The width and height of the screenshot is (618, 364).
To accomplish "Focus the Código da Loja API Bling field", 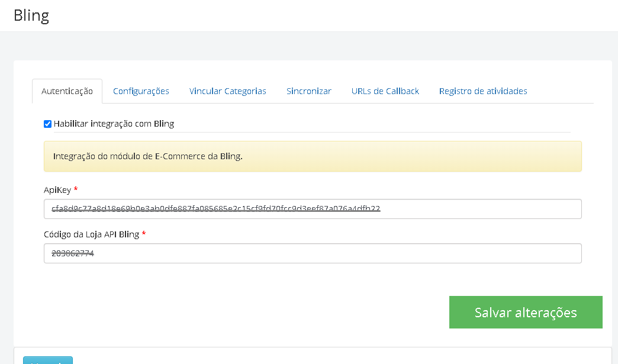I will pyautogui.click(x=313, y=253).
